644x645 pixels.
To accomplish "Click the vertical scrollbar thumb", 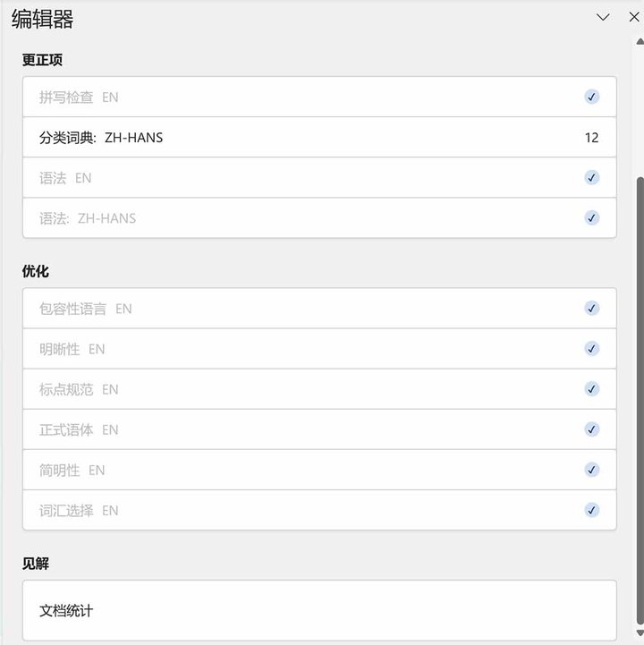I will (640, 401).
